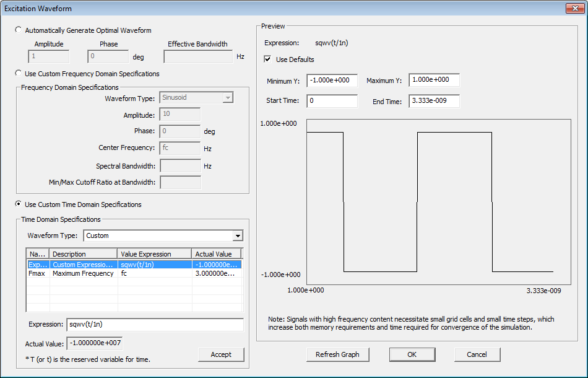Click the Description column header
This screenshot has height=378, width=588.
(83, 254)
